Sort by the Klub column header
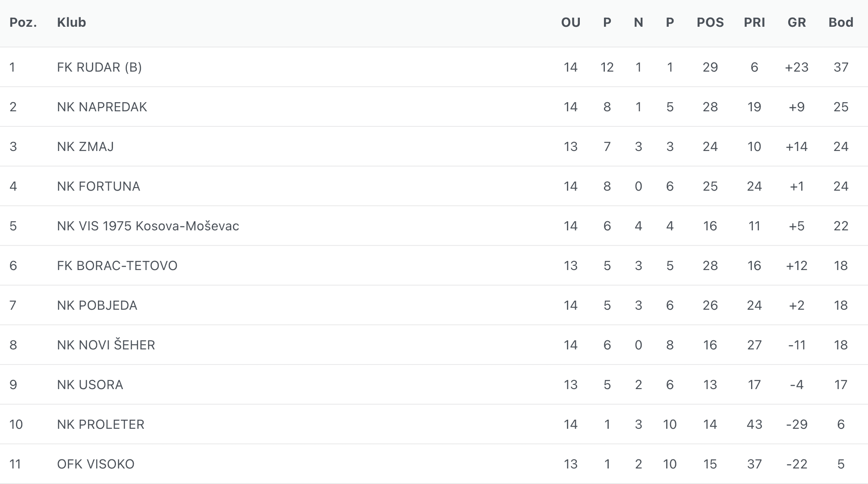The width and height of the screenshot is (868, 484). point(71,22)
